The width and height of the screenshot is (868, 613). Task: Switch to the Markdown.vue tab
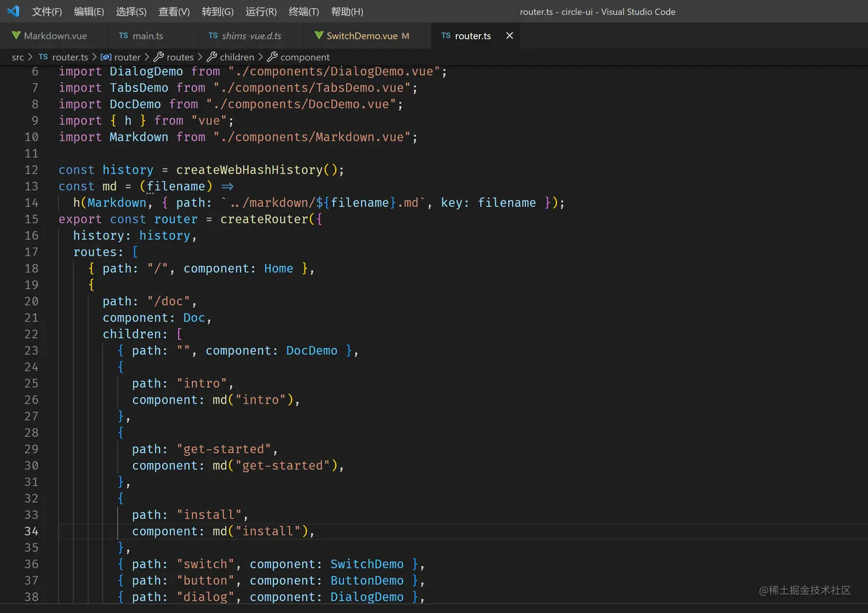(55, 36)
